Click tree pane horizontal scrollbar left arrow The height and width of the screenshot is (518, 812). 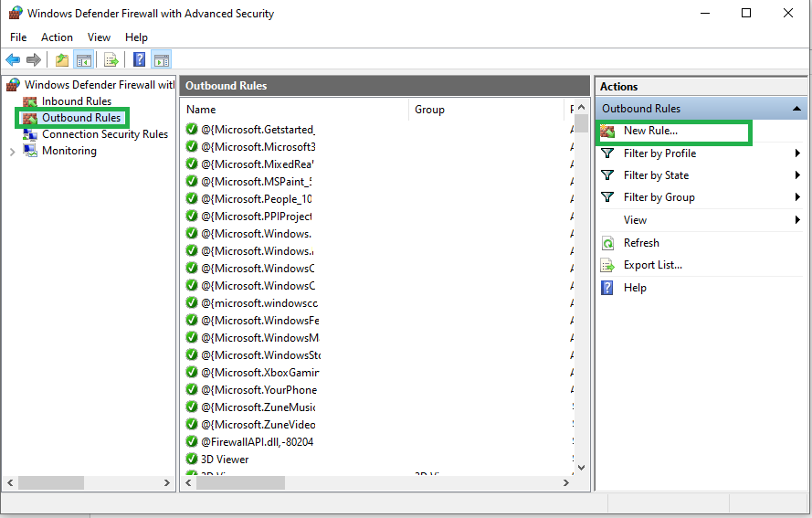point(10,482)
